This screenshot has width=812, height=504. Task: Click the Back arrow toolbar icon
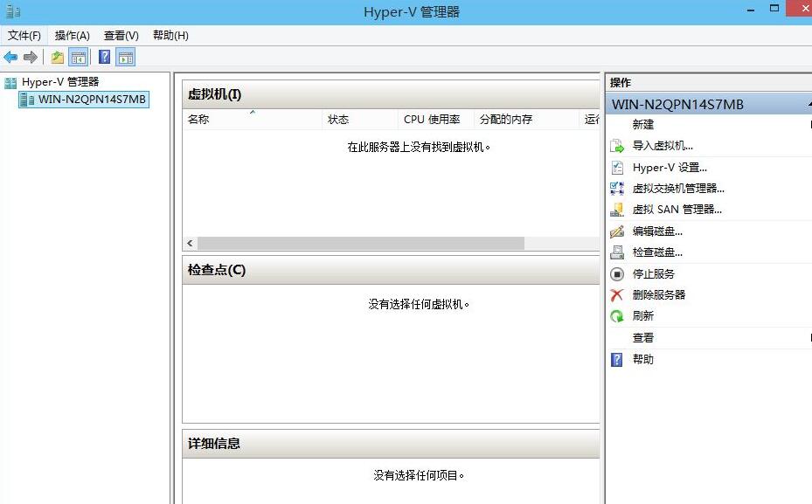tap(10, 57)
